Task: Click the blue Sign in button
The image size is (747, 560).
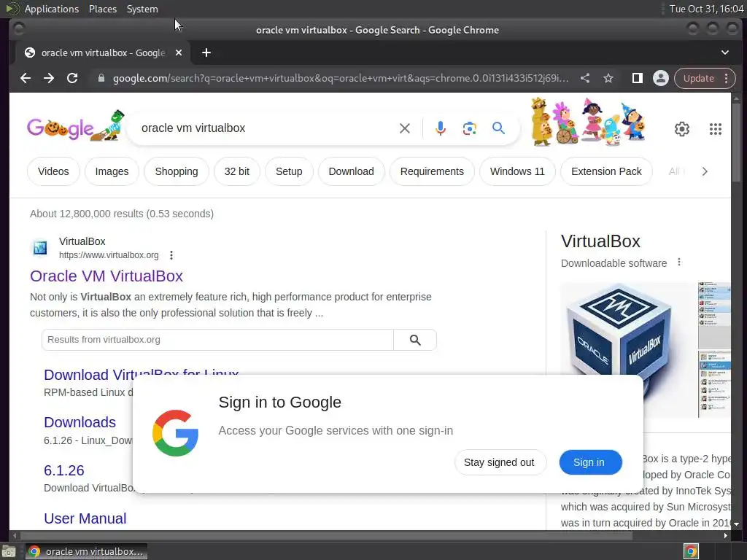Action: [x=589, y=462]
